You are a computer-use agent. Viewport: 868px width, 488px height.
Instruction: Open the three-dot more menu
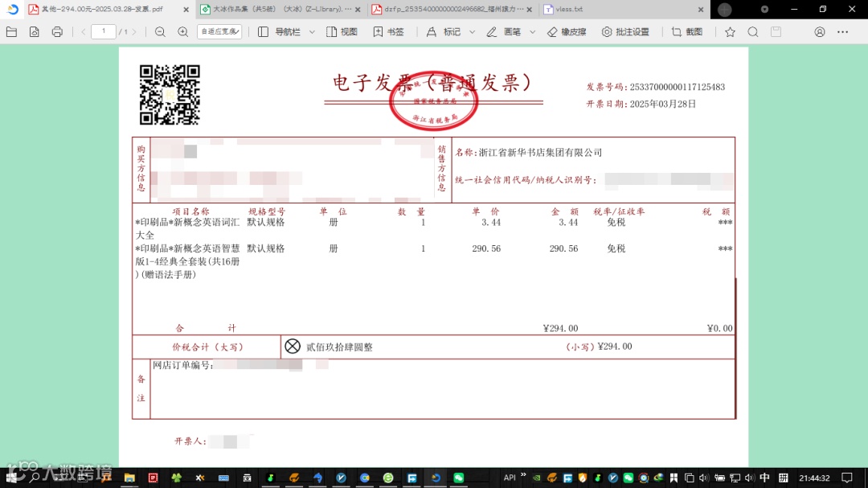pos(842,32)
